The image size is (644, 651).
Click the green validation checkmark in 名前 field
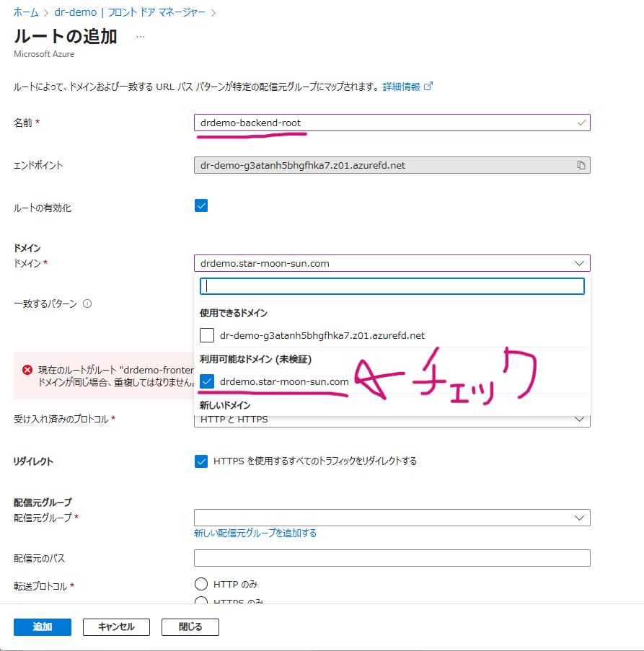(x=582, y=123)
